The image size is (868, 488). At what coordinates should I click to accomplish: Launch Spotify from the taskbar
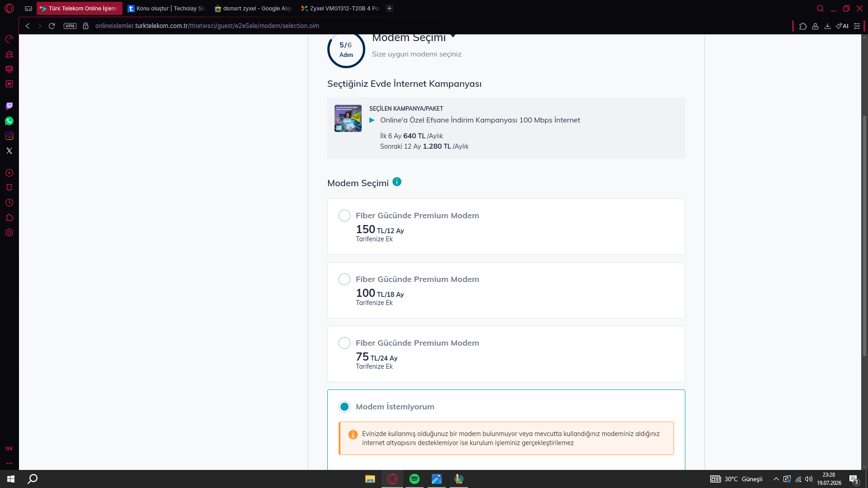click(414, 479)
